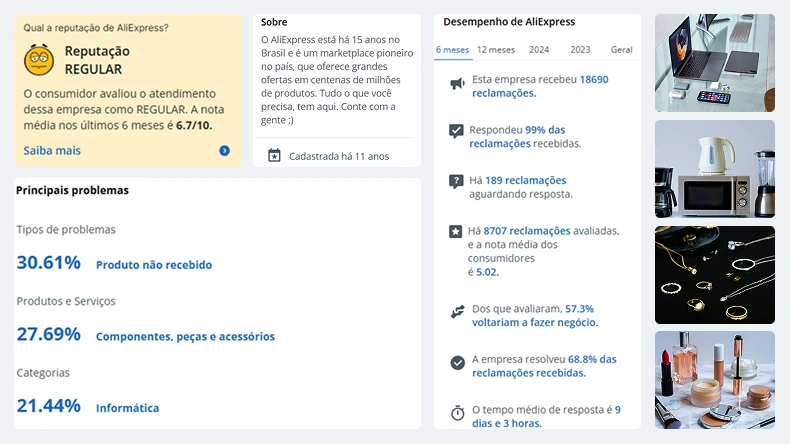Open the 189 reclamações link

525,180
